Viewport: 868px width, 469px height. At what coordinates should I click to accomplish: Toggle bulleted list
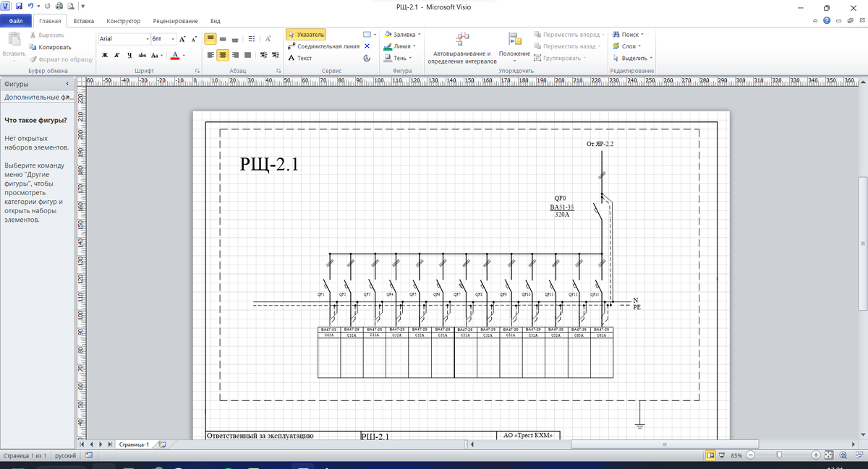(x=252, y=38)
